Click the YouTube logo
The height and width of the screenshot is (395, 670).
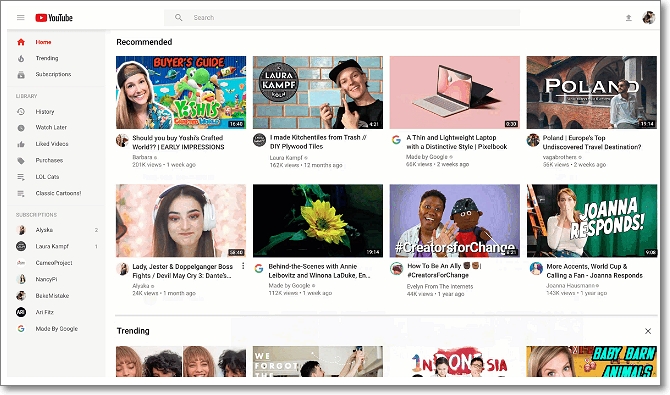coord(54,18)
